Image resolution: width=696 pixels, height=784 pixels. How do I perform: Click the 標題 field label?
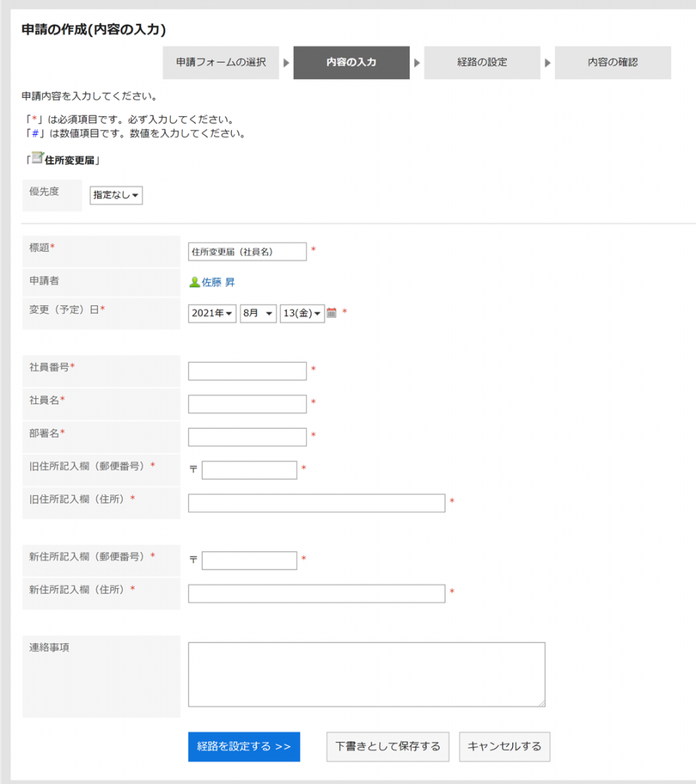pos(42,247)
